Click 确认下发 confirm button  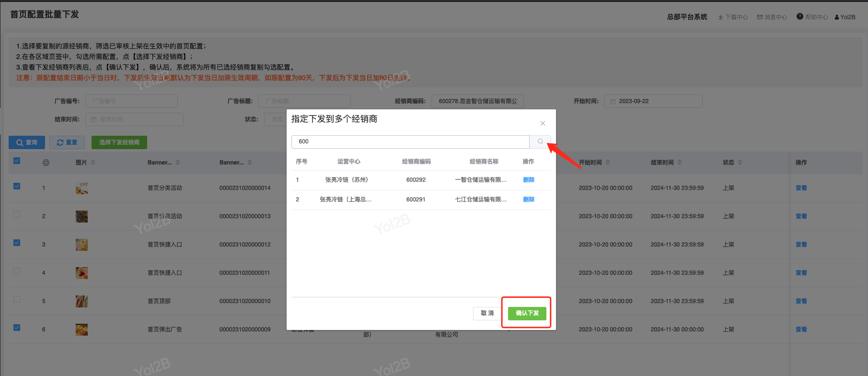coord(527,313)
